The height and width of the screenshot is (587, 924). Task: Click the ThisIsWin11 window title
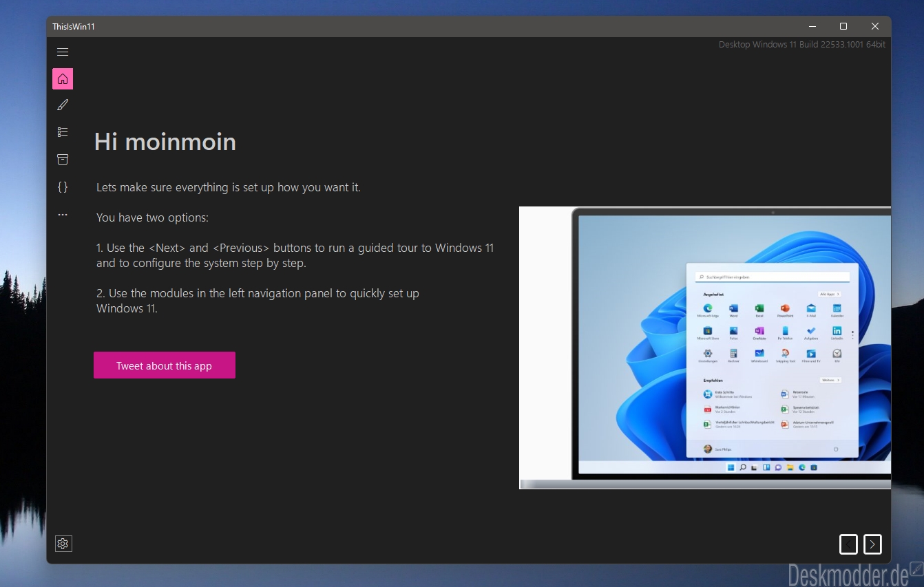pos(74,26)
